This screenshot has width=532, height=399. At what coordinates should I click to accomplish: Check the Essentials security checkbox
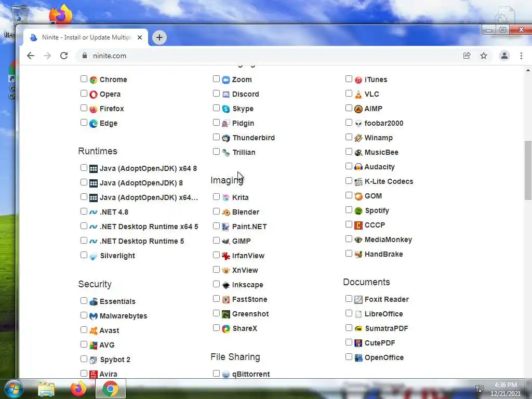(84, 301)
